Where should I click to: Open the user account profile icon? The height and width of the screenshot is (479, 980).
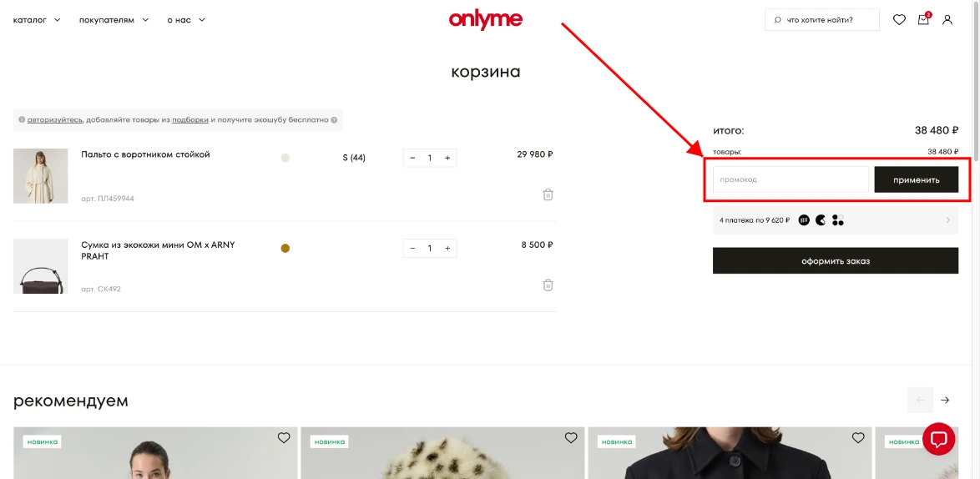(947, 20)
